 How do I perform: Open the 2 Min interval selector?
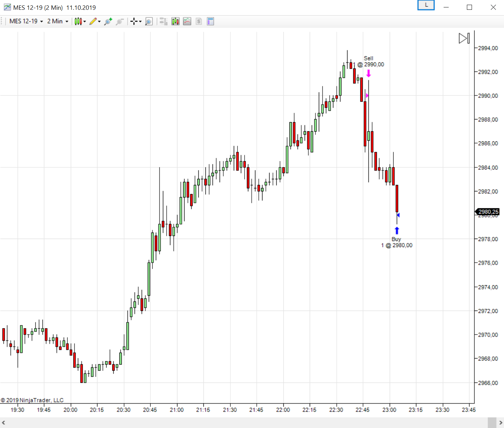coord(58,21)
